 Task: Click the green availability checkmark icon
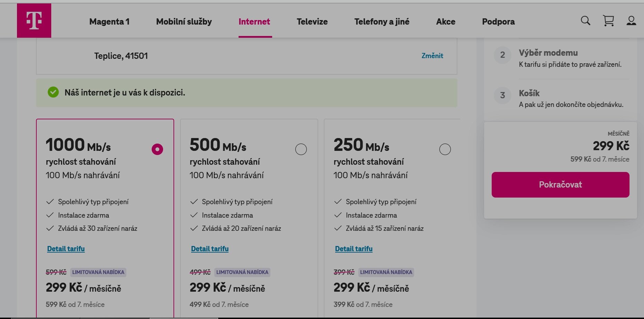point(53,92)
